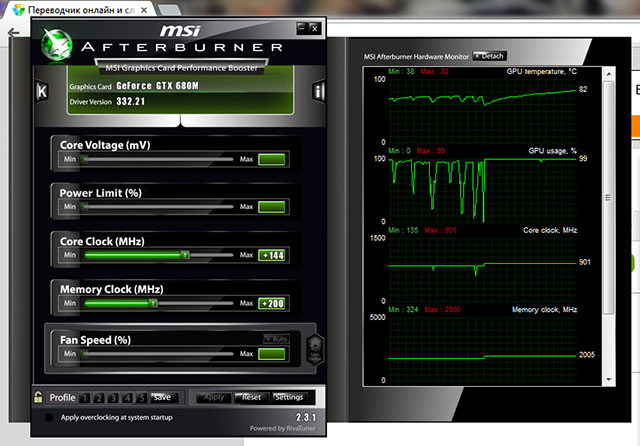
Task: Select profile slot 3
Action: 113,397
